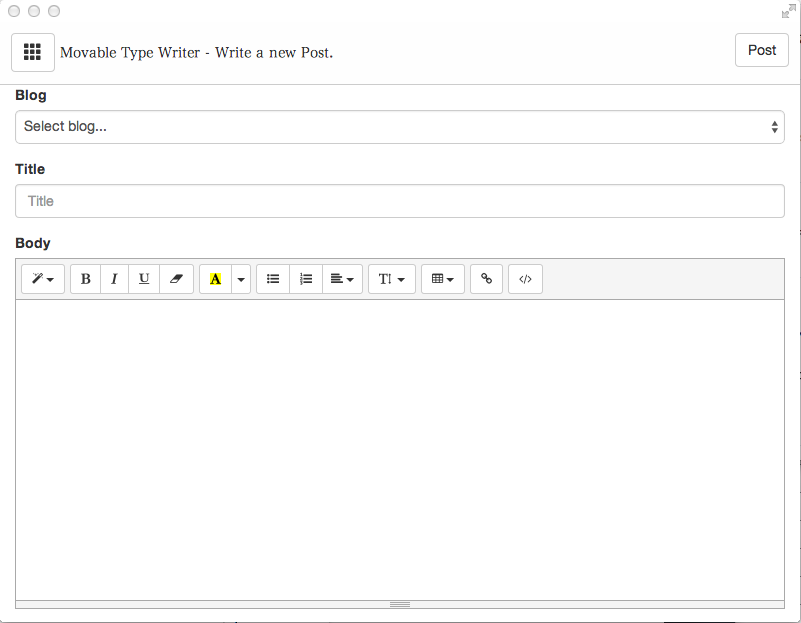
Task: Click the 'Movable Type Writer' header text
Action: pyautogui.click(x=130, y=53)
